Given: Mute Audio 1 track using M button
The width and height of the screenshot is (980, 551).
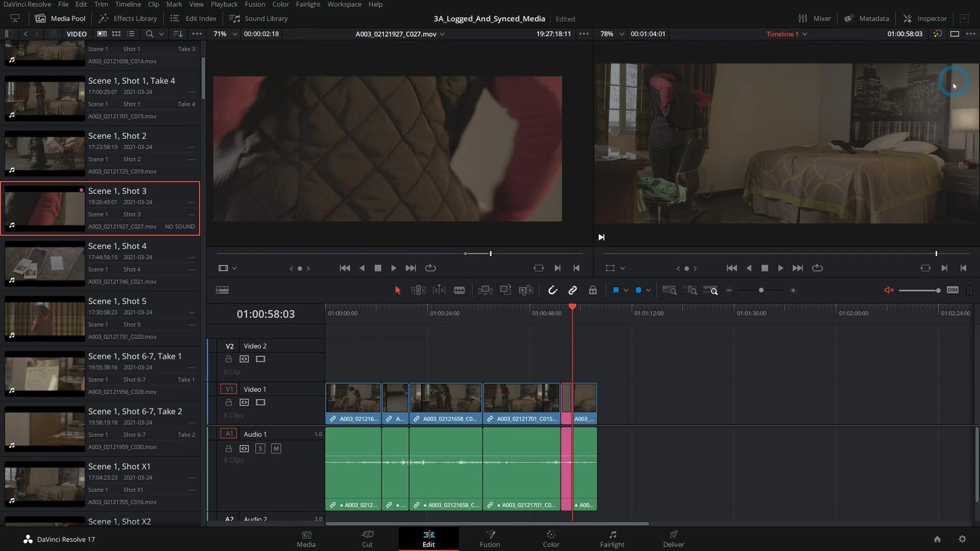Looking at the screenshot, I should click(276, 448).
